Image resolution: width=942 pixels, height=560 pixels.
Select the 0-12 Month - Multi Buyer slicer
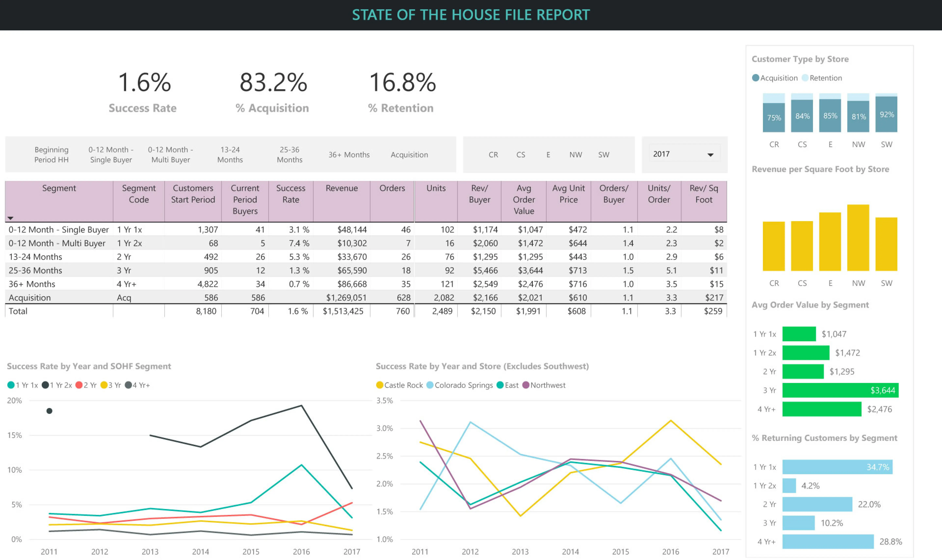point(171,155)
